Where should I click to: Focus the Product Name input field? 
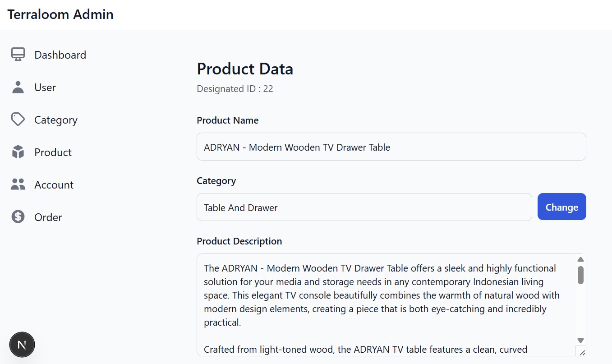tap(391, 147)
